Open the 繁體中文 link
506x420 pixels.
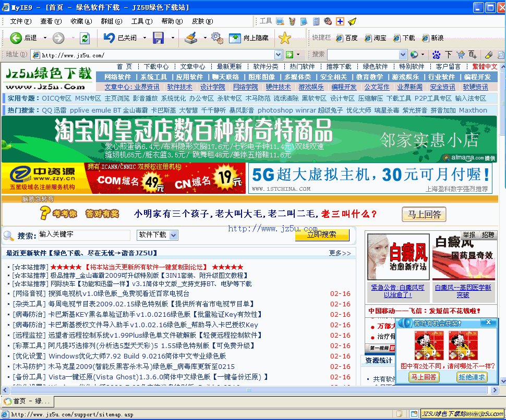[485, 66]
